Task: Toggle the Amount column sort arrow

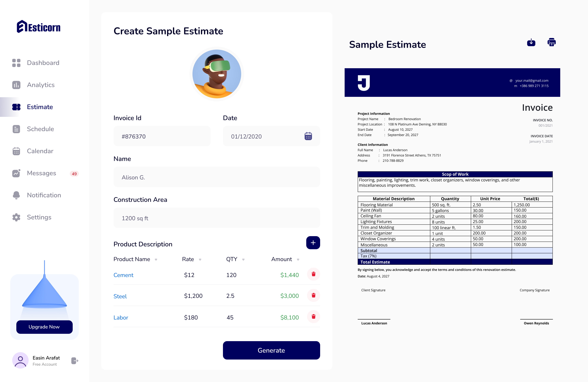Action: click(298, 260)
